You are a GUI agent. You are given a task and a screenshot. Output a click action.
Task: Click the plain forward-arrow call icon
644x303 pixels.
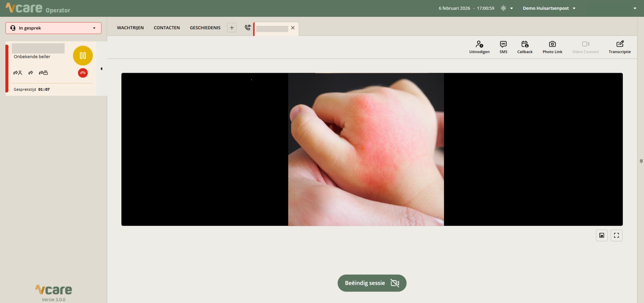click(x=31, y=73)
